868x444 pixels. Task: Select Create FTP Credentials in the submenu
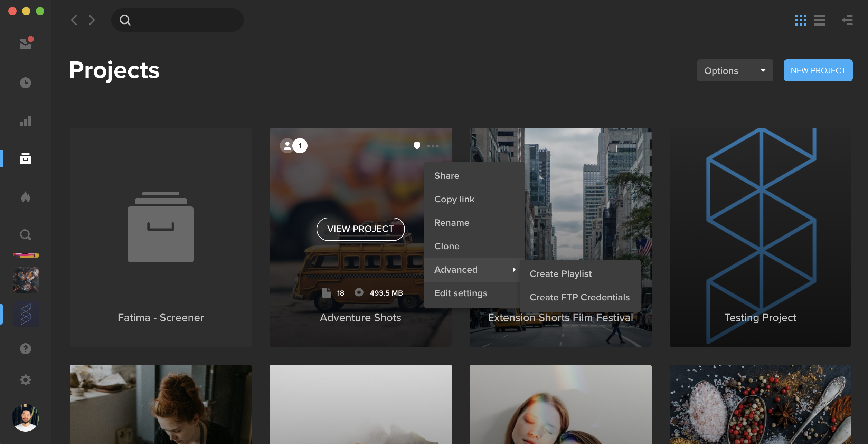580,297
